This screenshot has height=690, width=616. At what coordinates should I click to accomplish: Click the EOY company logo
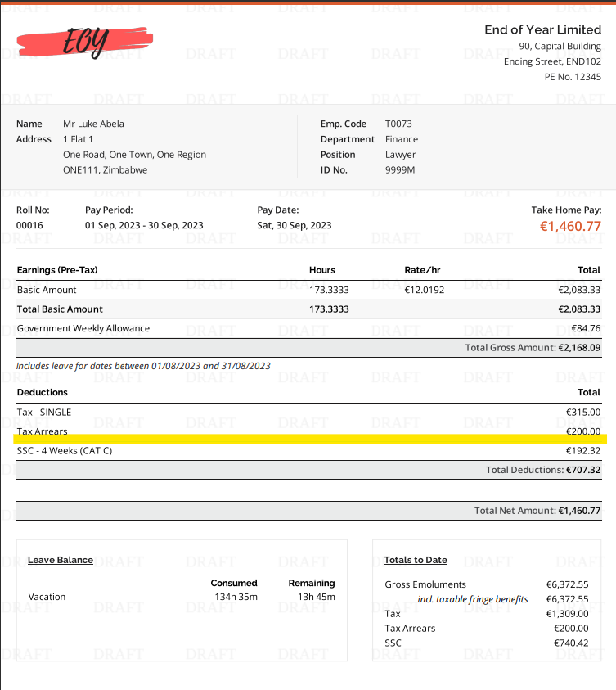[85, 42]
